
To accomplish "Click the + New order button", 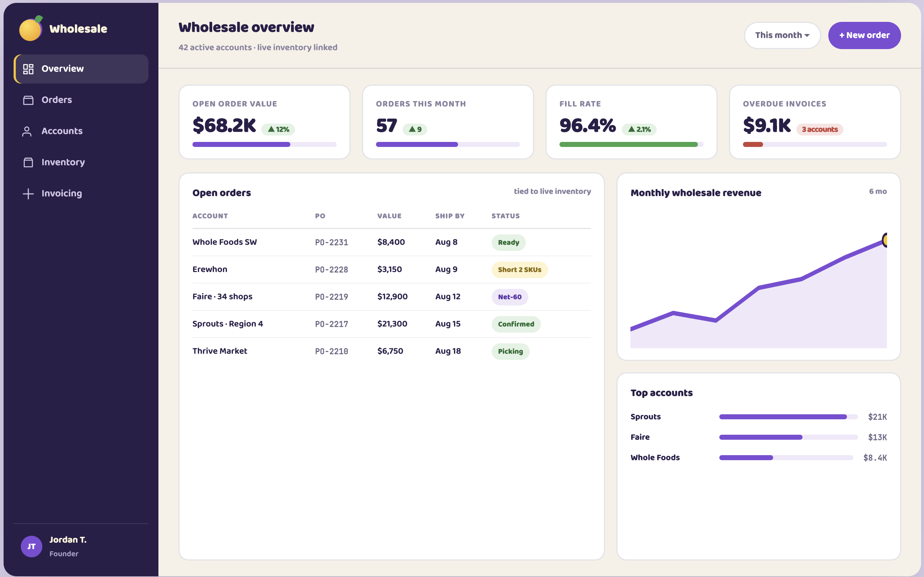I will pyautogui.click(x=864, y=35).
